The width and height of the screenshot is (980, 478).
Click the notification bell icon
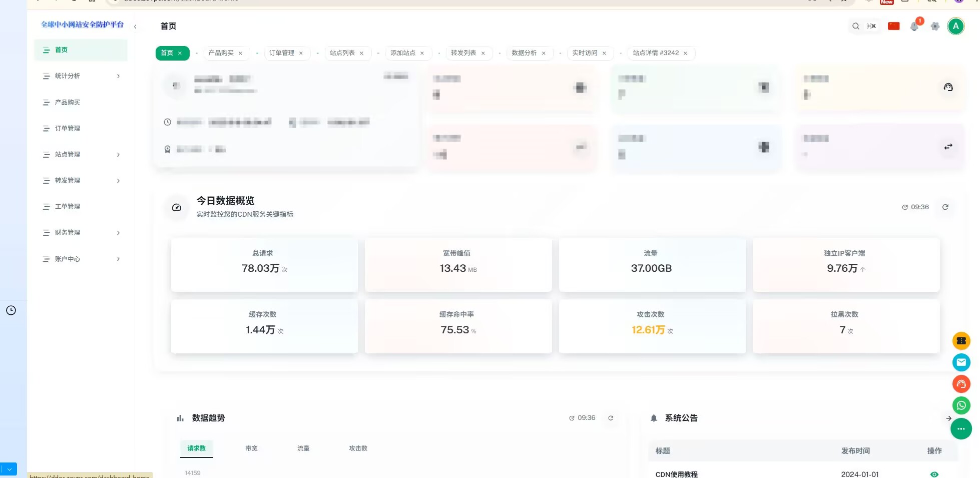point(914,27)
